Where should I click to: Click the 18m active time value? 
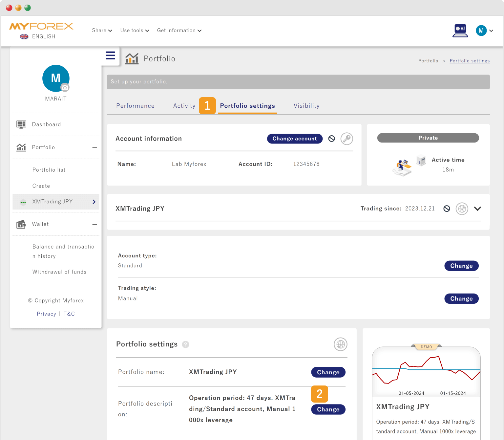(448, 169)
